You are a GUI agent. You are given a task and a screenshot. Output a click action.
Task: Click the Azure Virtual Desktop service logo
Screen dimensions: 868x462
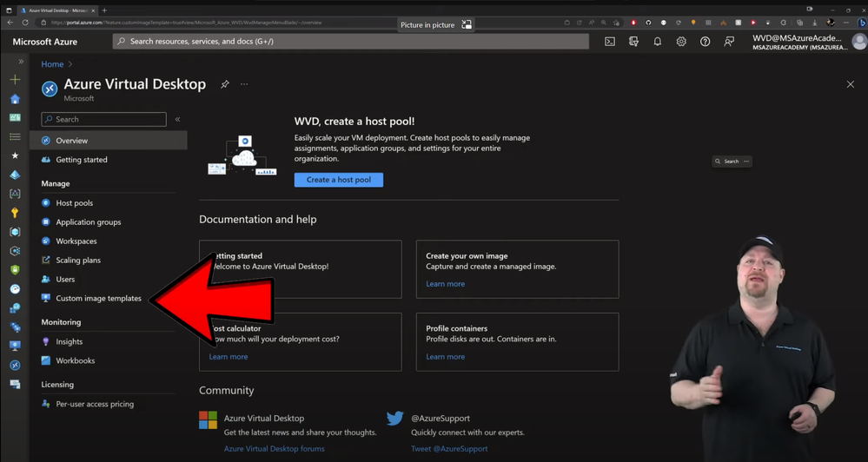pyautogui.click(x=50, y=89)
